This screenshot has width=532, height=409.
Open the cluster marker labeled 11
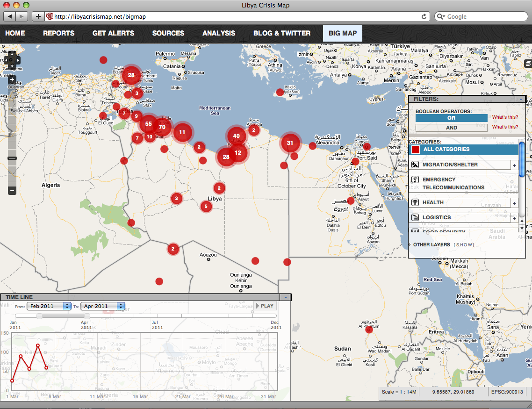[x=182, y=132]
